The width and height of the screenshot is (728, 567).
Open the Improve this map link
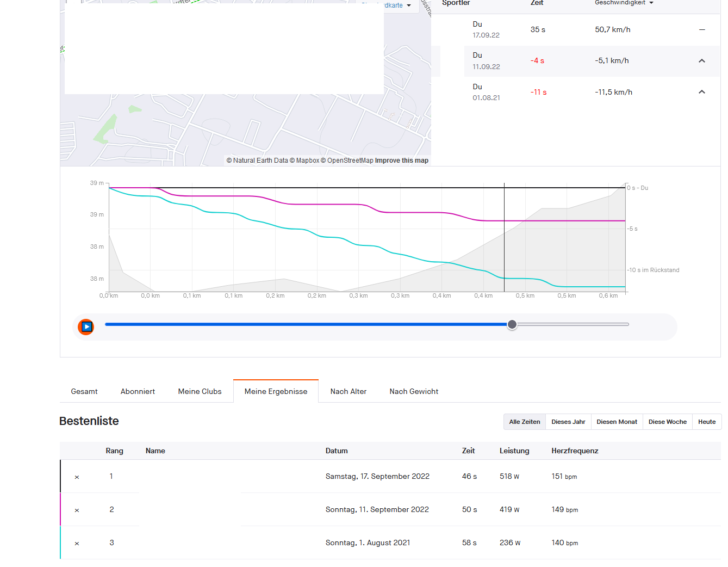(401, 161)
